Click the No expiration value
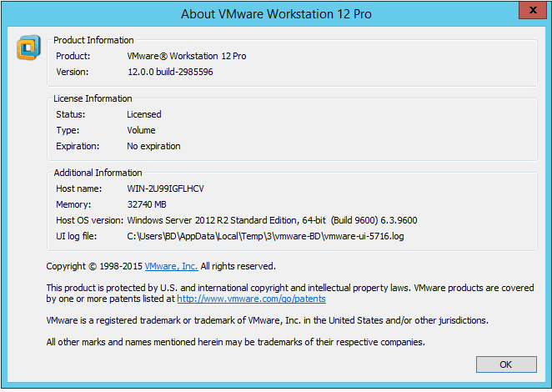This screenshot has height=392, width=552. pos(153,146)
